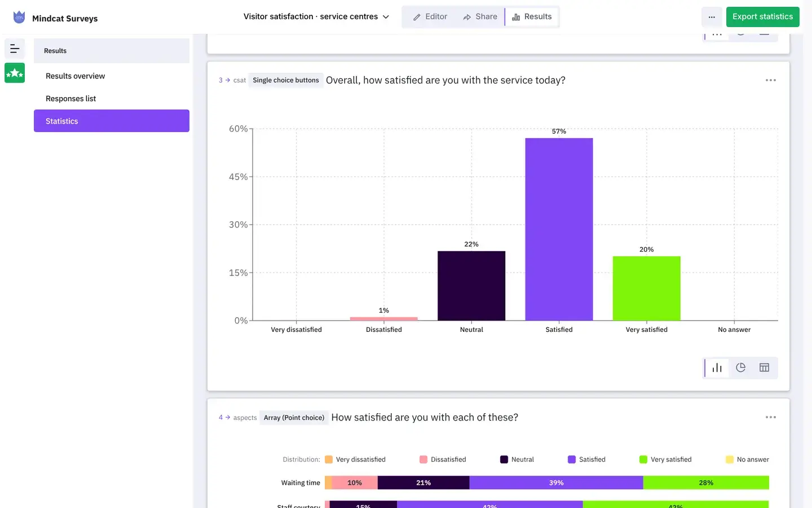Click the question 3 title text
The height and width of the screenshot is (508, 812).
point(445,80)
